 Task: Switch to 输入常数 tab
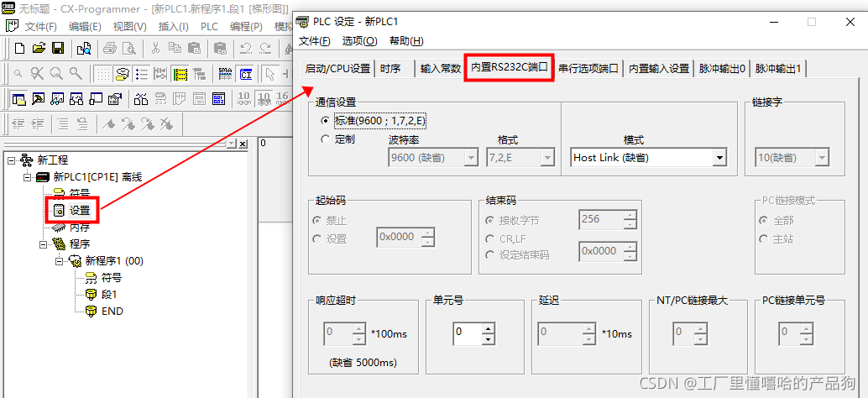click(x=440, y=69)
